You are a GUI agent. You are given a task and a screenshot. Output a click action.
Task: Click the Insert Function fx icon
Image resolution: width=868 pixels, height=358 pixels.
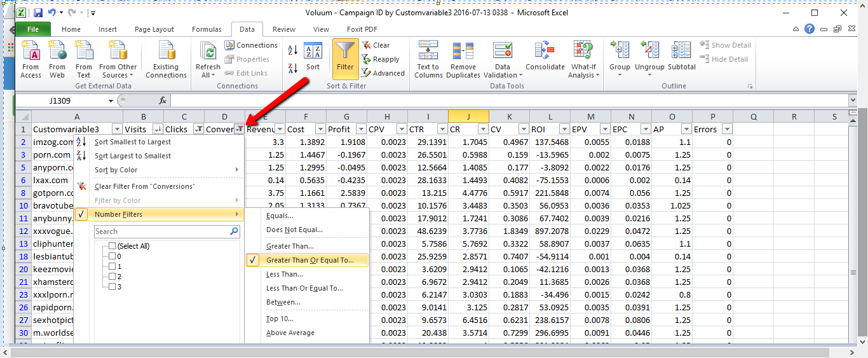163,100
